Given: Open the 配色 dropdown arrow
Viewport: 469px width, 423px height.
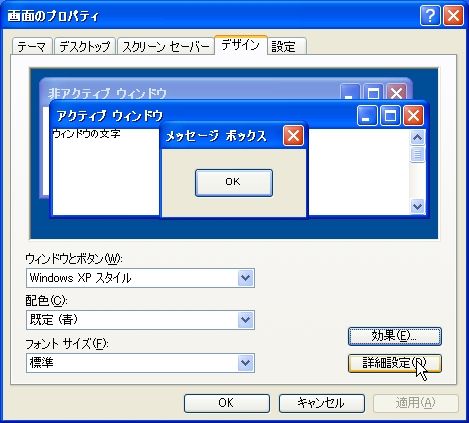Looking at the screenshot, I should pyautogui.click(x=246, y=320).
